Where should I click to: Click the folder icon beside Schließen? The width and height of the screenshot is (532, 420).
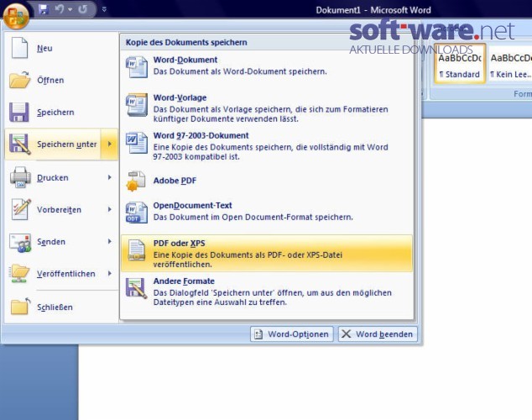pos(20,306)
